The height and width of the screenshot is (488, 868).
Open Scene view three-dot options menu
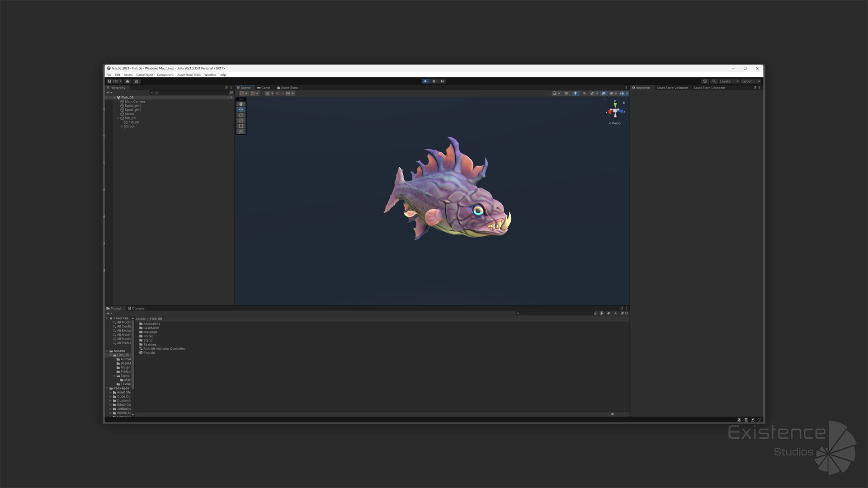pos(626,88)
